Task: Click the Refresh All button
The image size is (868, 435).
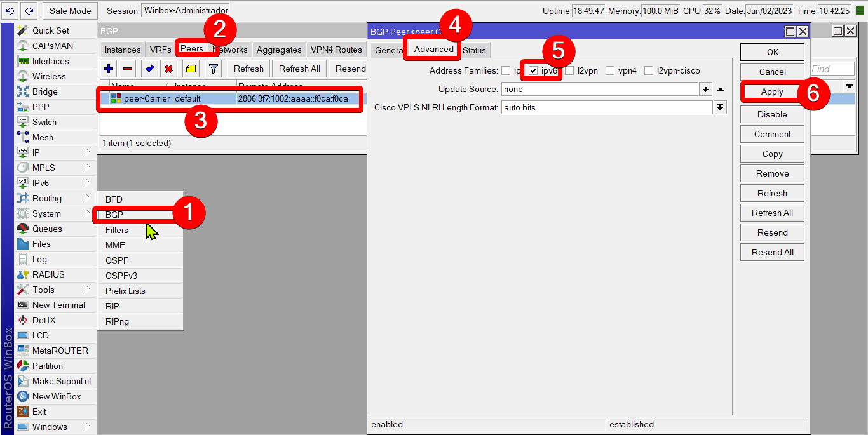Action: coord(771,212)
